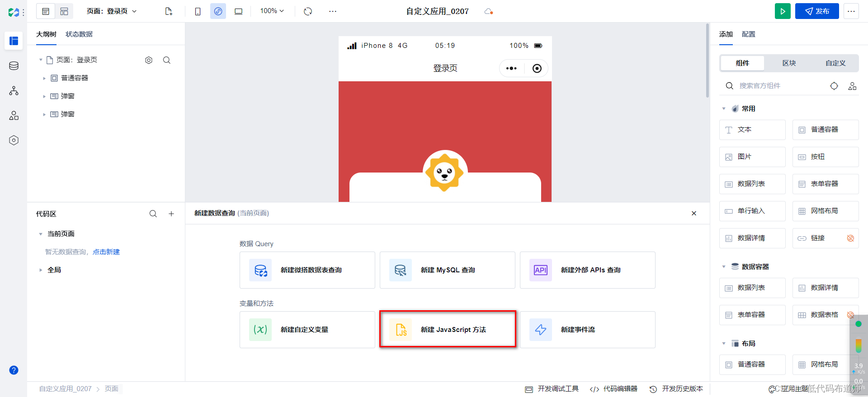Click the cloud save status icon

point(488,11)
